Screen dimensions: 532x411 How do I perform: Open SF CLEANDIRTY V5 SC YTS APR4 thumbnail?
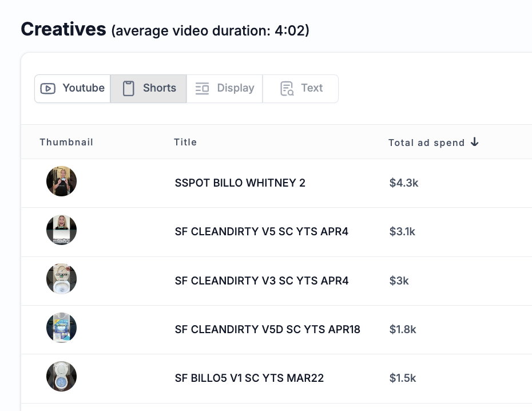[61, 230]
